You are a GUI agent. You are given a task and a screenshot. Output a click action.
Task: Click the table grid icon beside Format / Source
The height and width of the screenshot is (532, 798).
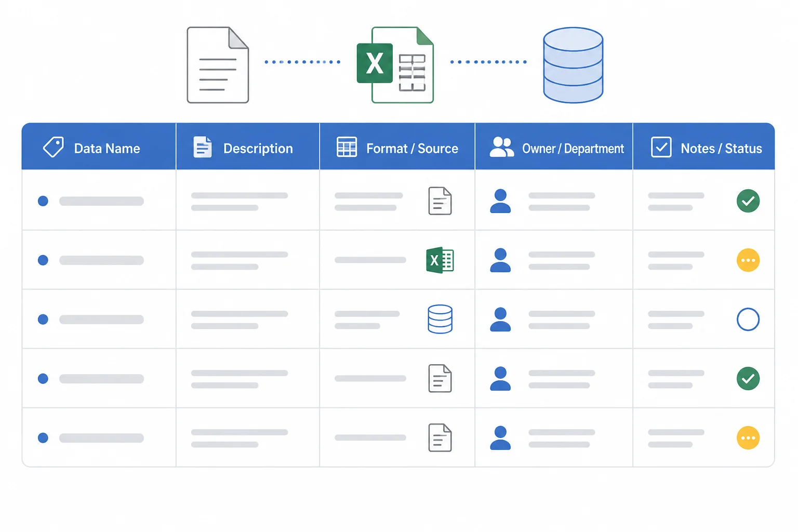pos(347,147)
